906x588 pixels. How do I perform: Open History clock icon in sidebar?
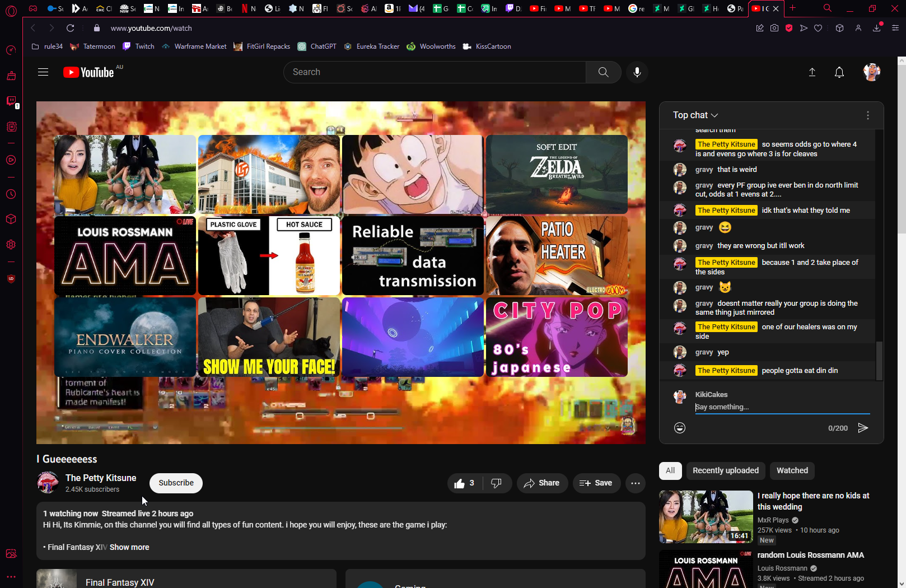pyautogui.click(x=11, y=194)
